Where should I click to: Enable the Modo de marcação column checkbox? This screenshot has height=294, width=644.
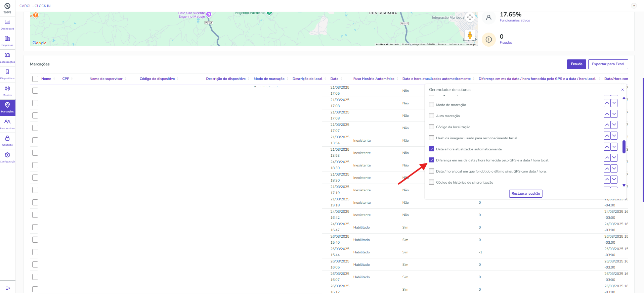coord(432,105)
